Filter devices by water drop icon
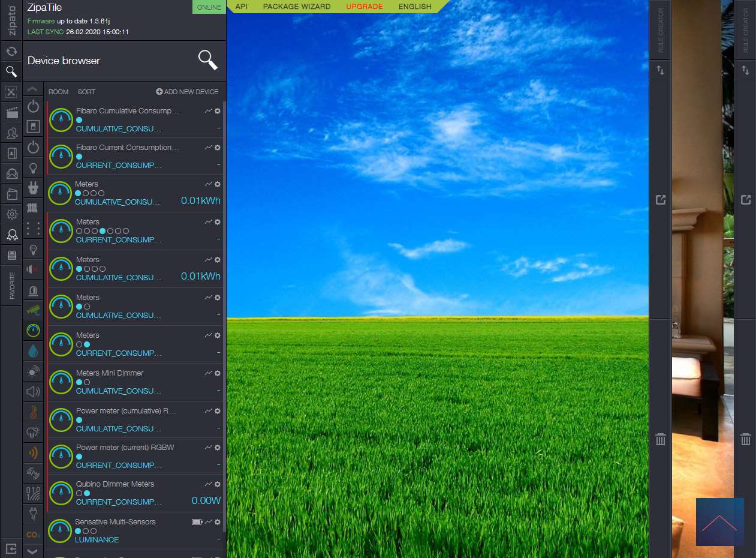756x558 pixels. pos(33,350)
